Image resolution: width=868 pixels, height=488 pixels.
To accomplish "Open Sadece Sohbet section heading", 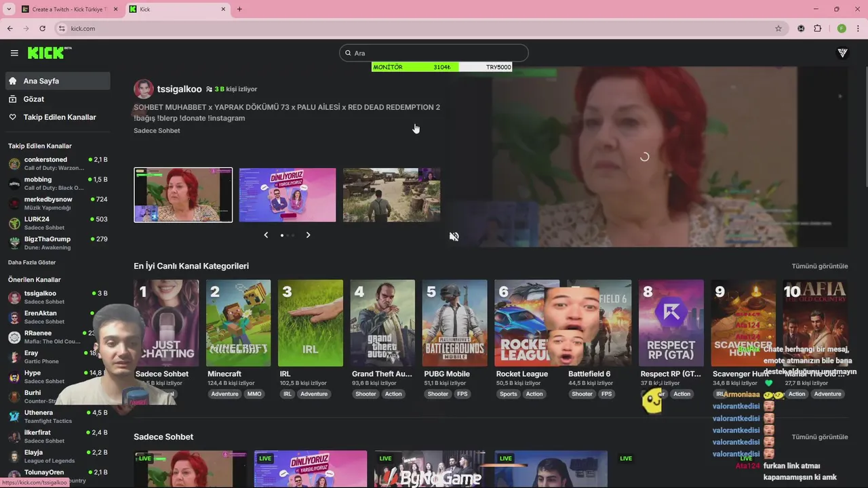I will pos(163,437).
